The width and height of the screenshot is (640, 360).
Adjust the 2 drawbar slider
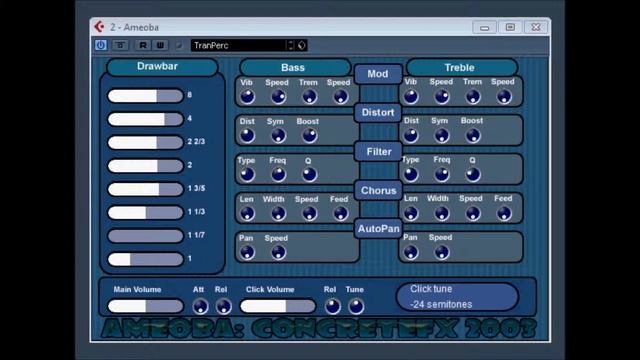[145, 165]
